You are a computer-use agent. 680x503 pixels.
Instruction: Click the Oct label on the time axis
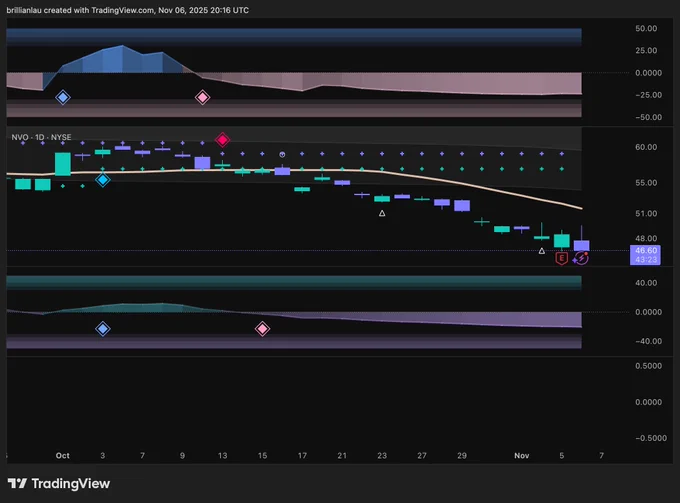(63, 455)
